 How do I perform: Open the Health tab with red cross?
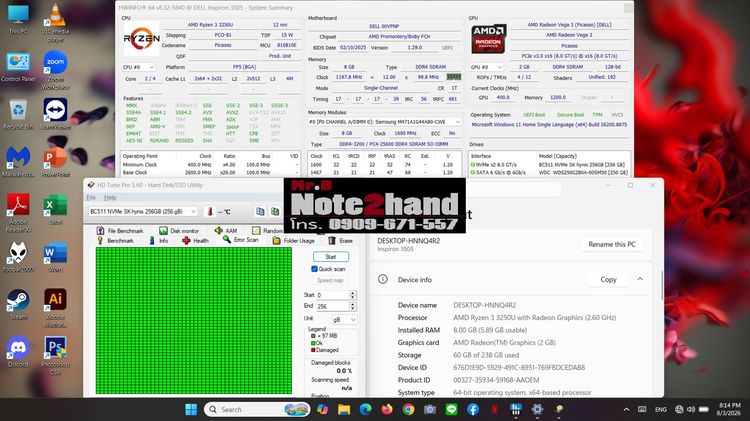pyautogui.click(x=195, y=241)
